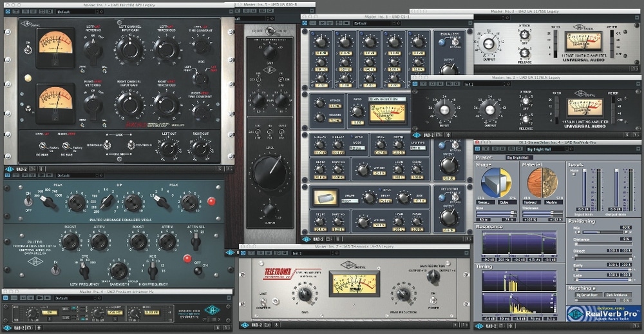This screenshot has height=334, width=644.
Task: Click the UA logo in 1176LN UAD-2 toolbar
Action: 417,135
